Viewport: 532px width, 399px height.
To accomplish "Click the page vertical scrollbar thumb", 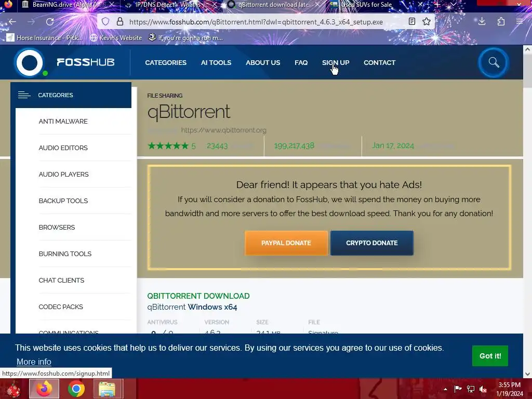I will pos(527,71).
